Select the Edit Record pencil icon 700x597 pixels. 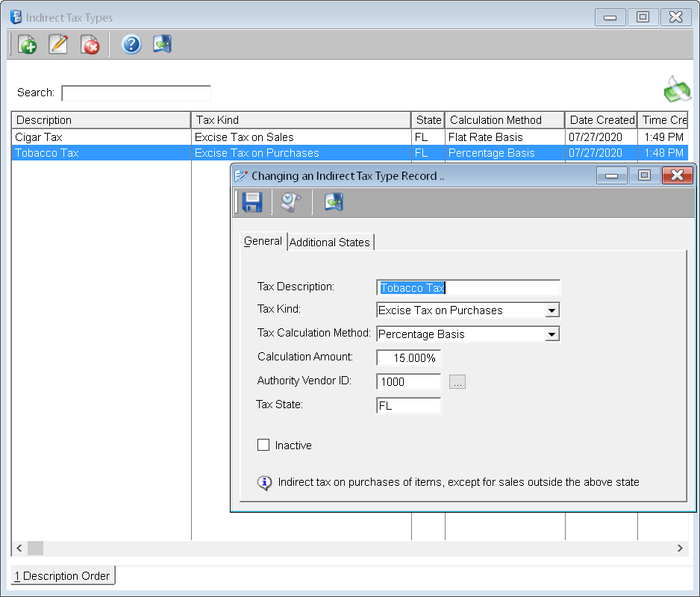point(58,44)
